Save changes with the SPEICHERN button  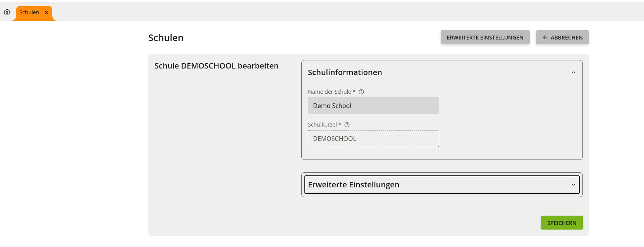[x=562, y=223]
